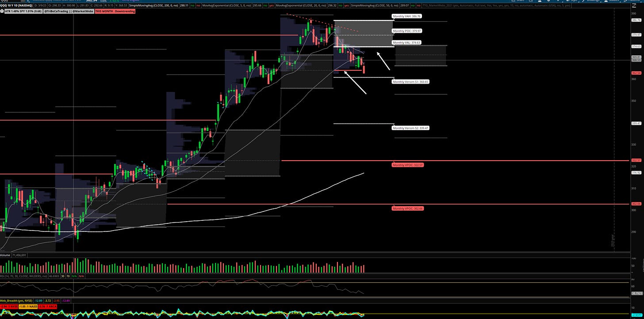The width and height of the screenshot is (644, 319).
Task: Click the THIS MONTH : Downtrending label
Action: click(115, 11)
